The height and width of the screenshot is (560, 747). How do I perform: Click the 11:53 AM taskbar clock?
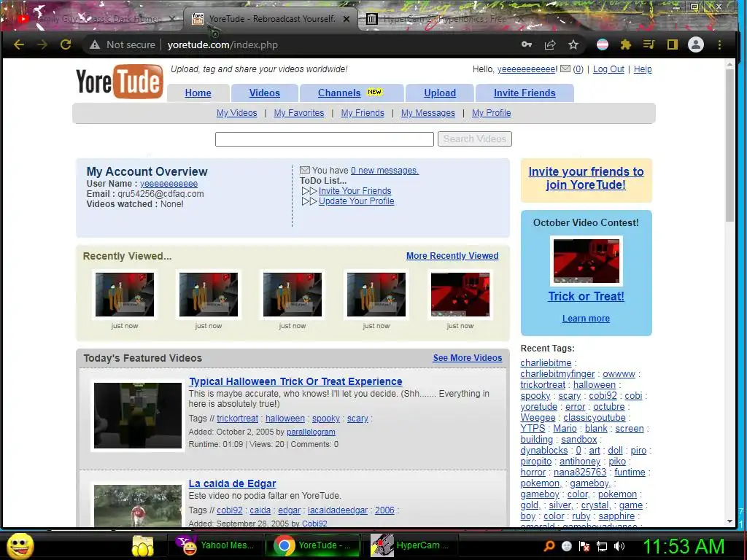[683, 545]
